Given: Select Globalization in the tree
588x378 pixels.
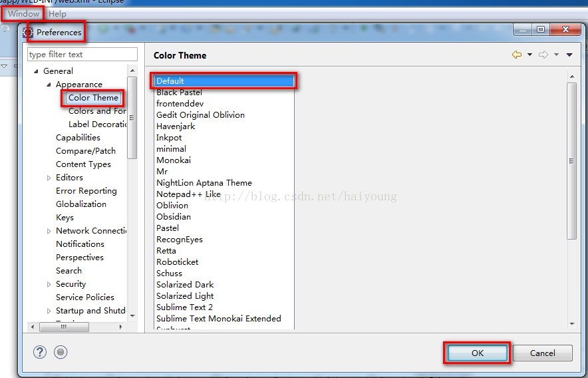Looking at the screenshot, I should click(81, 204).
